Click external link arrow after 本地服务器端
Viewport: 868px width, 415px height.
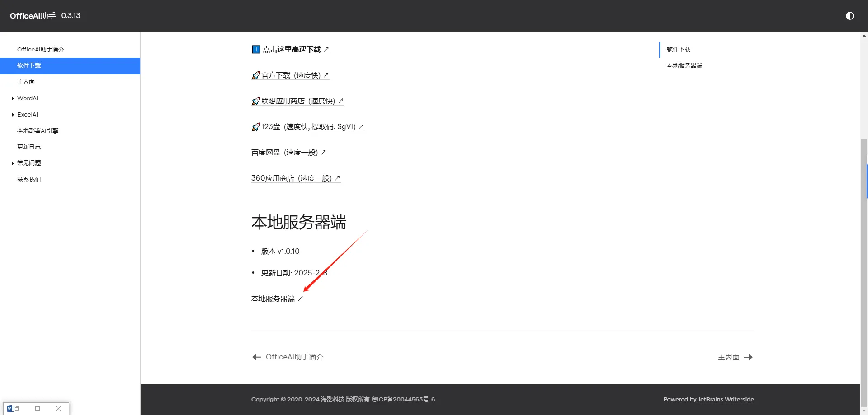click(300, 299)
